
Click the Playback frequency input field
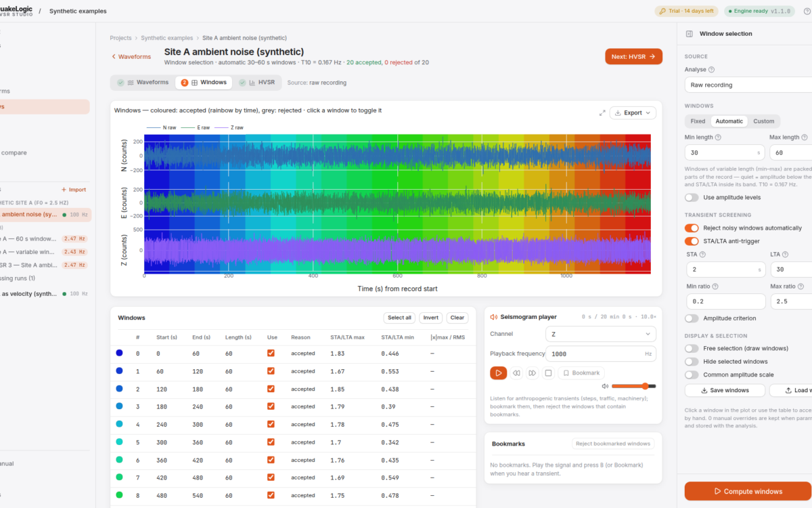pos(602,354)
